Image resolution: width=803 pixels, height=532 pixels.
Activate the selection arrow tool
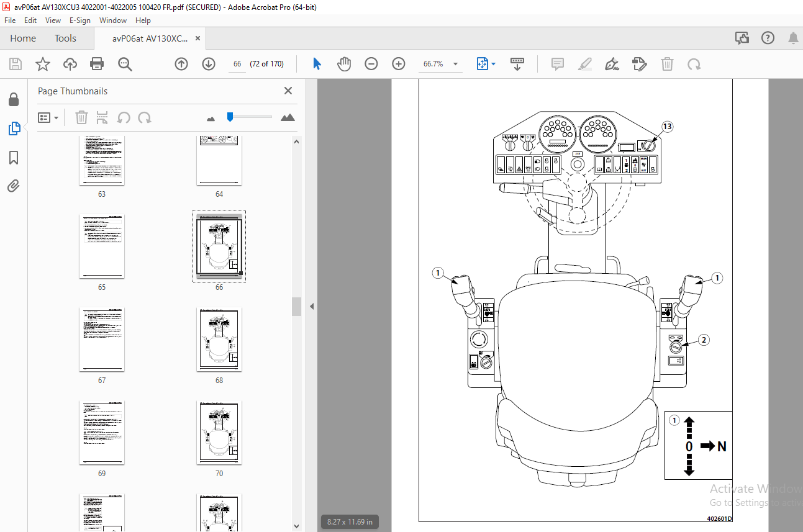tap(317, 64)
